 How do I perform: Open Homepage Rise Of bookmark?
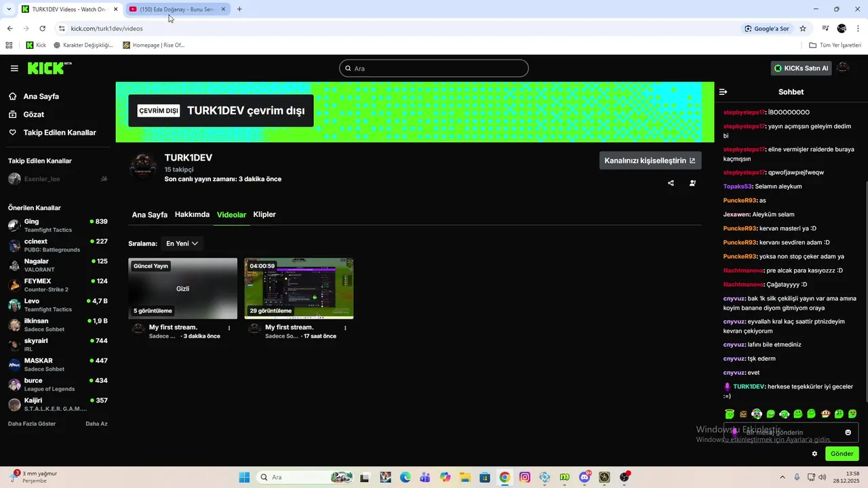(x=154, y=45)
